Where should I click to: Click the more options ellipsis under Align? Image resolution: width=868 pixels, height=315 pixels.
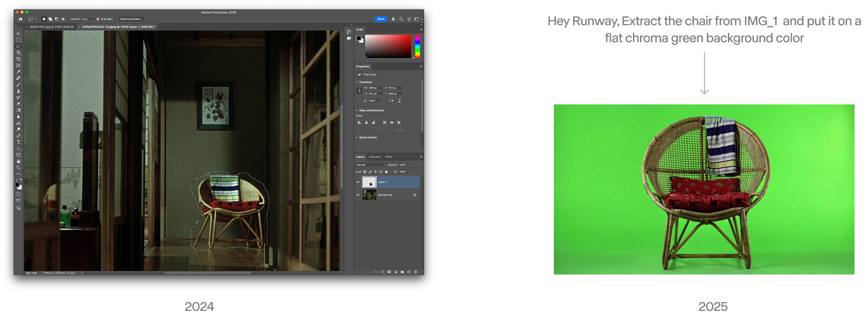tap(400, 130)
